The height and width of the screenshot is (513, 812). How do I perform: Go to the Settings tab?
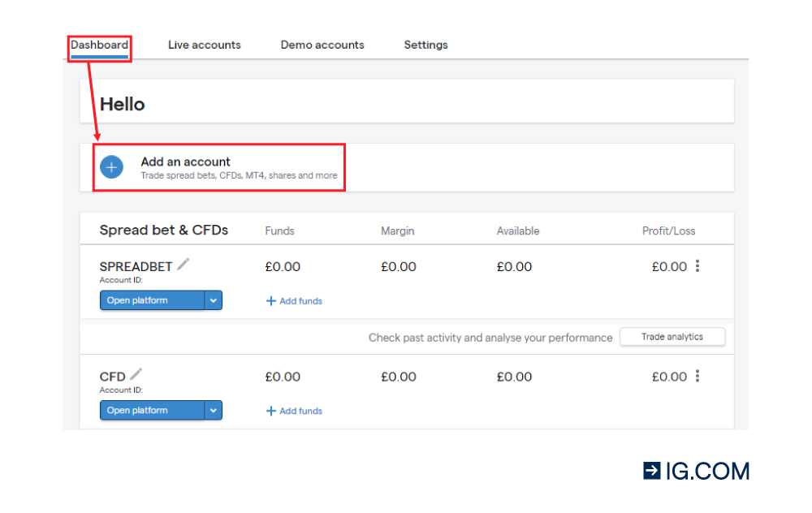(x=425, y=45)
